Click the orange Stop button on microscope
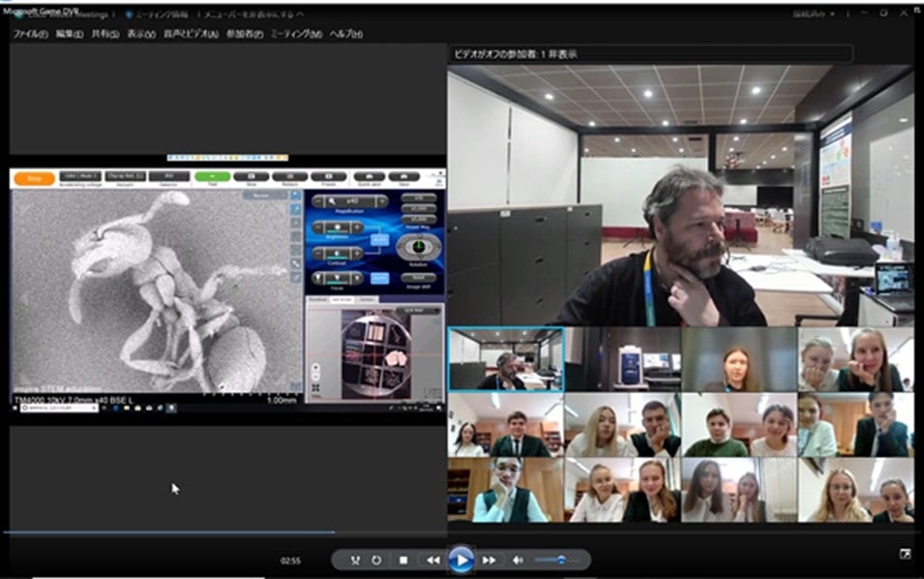The height and width of the screenshot is (579, 924). tap(34, 178)
